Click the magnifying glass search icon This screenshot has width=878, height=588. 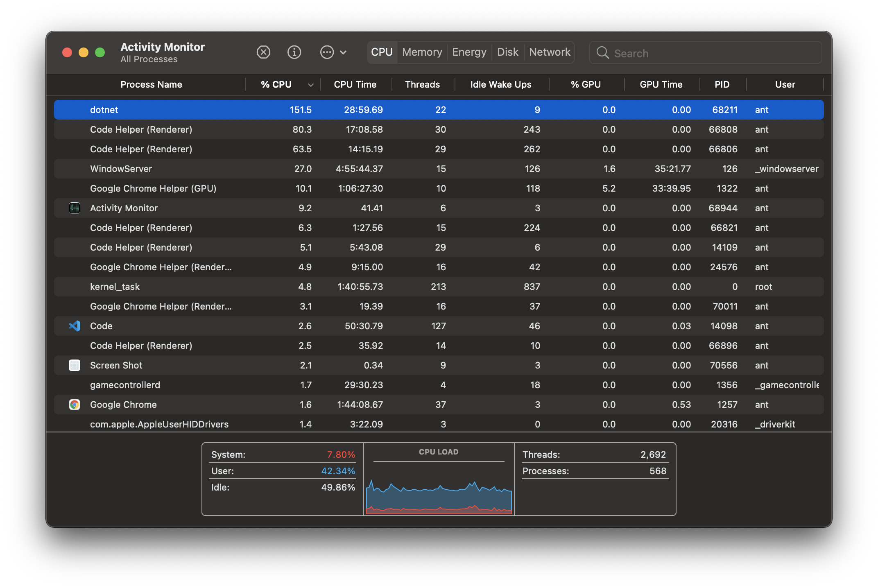click(x=602, y=52)
